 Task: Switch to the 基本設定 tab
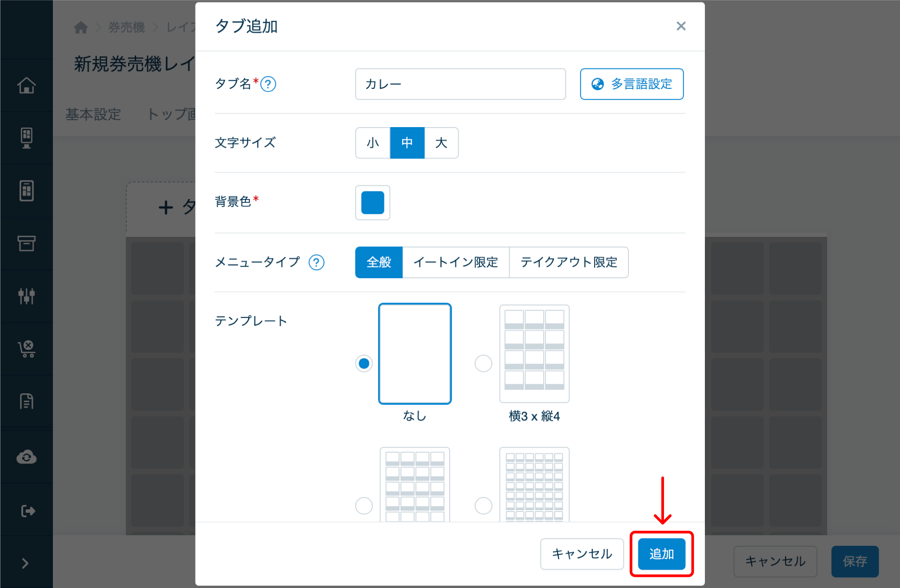point(93,114)
